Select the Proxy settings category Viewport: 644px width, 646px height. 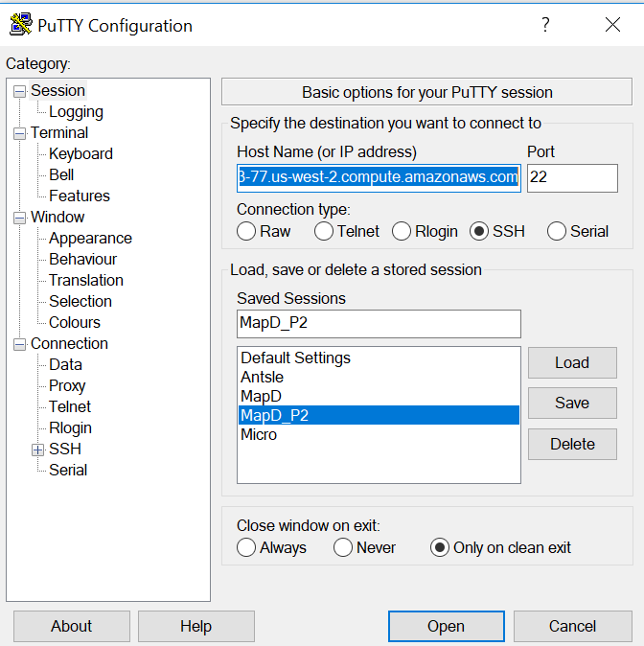tap(67, 386)
